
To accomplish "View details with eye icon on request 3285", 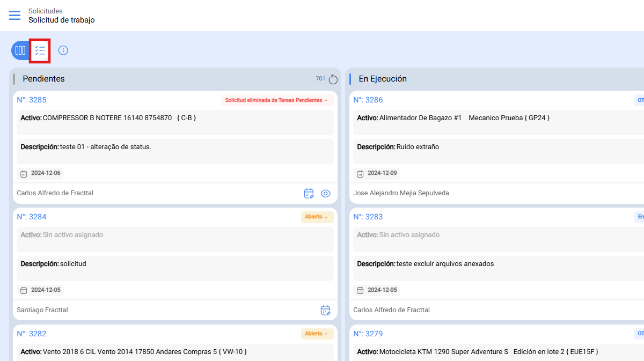I will (x=325, y=194).
